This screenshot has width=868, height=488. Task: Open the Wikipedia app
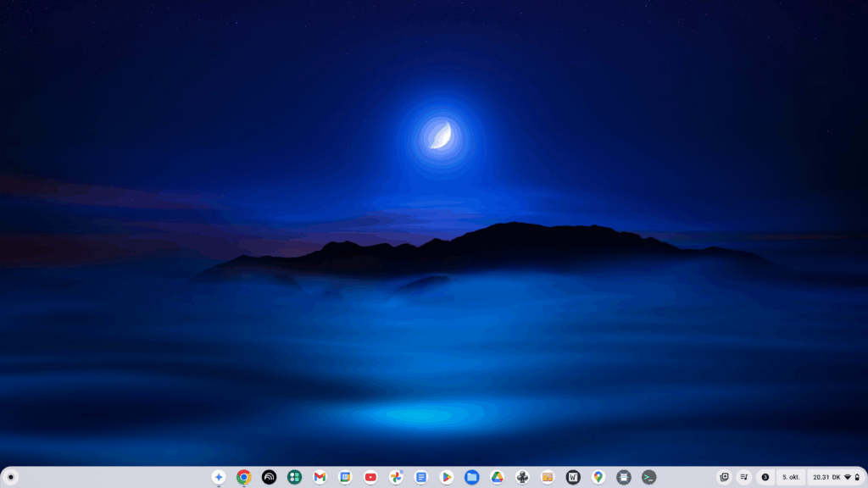(x=572, y=476)
